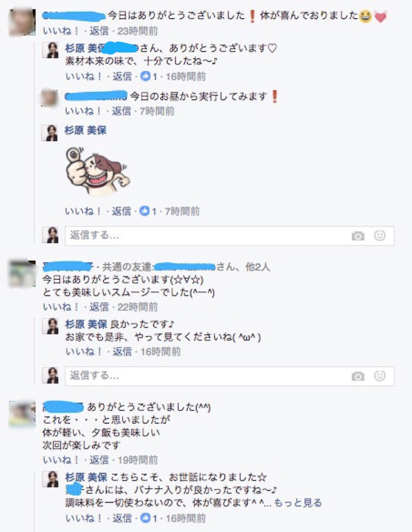Click camera icon in first reply box
The width and height of the screenshot is (412, 532).
click(358, 236)
